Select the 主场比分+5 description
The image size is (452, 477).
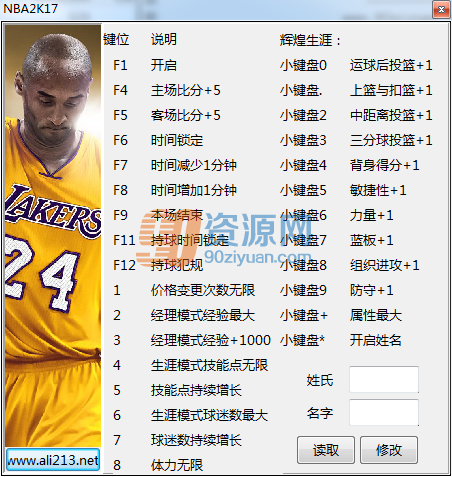click(186, 90)
